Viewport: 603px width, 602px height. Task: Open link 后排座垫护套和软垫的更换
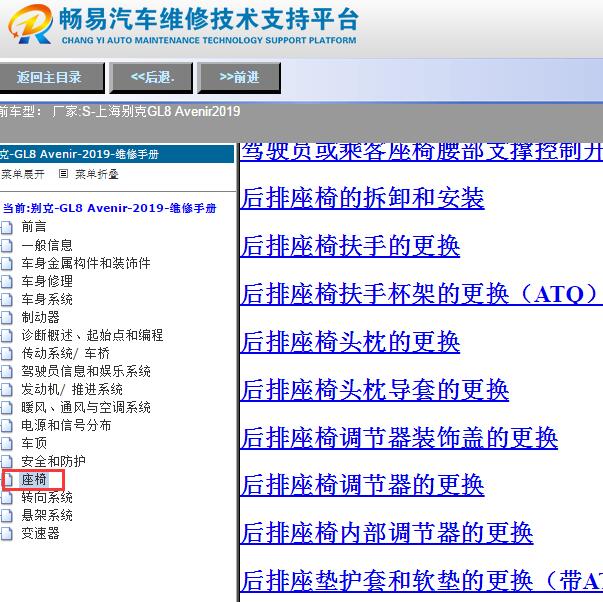(421, 581)
